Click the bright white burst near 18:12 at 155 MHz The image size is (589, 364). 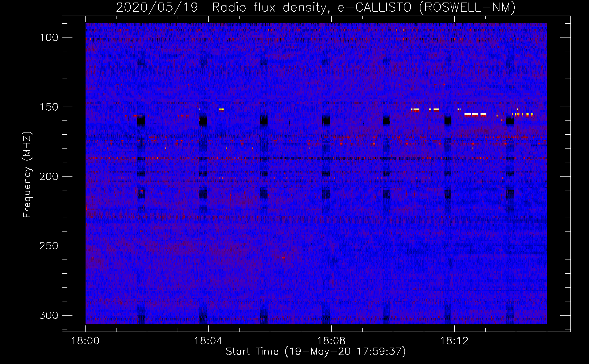[475, 114]
